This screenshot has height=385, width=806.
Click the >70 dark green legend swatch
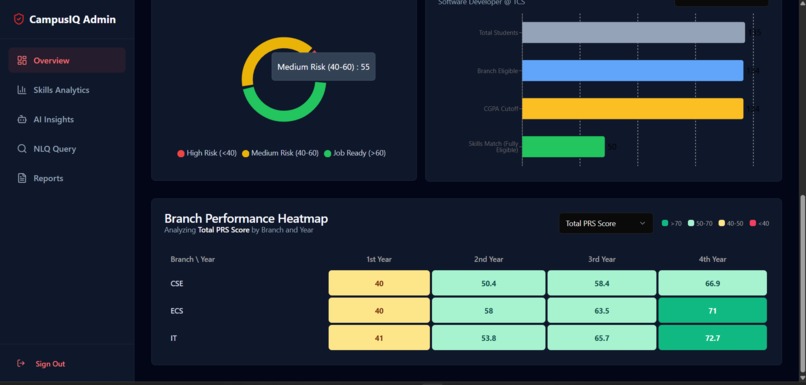click(x=665, y=223)
